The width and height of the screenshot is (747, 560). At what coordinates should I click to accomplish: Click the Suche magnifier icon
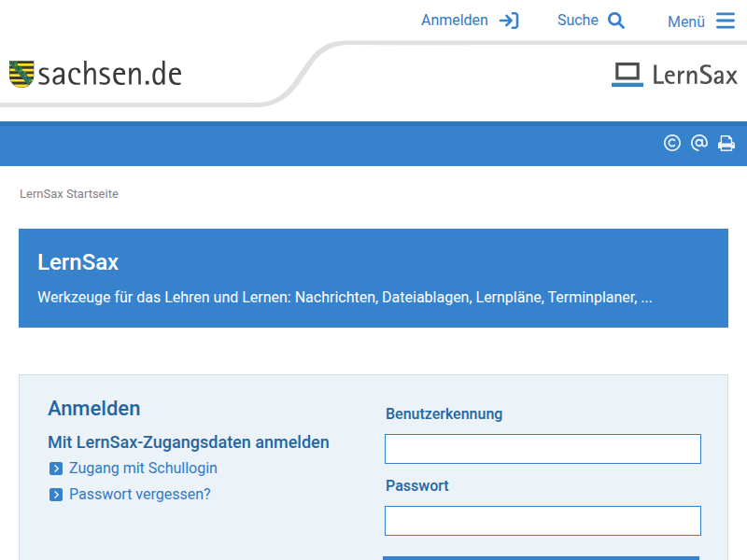coord(616,21)
